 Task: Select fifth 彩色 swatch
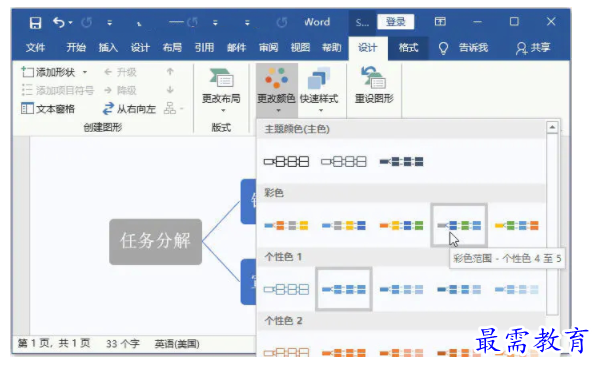click(517, 225)
